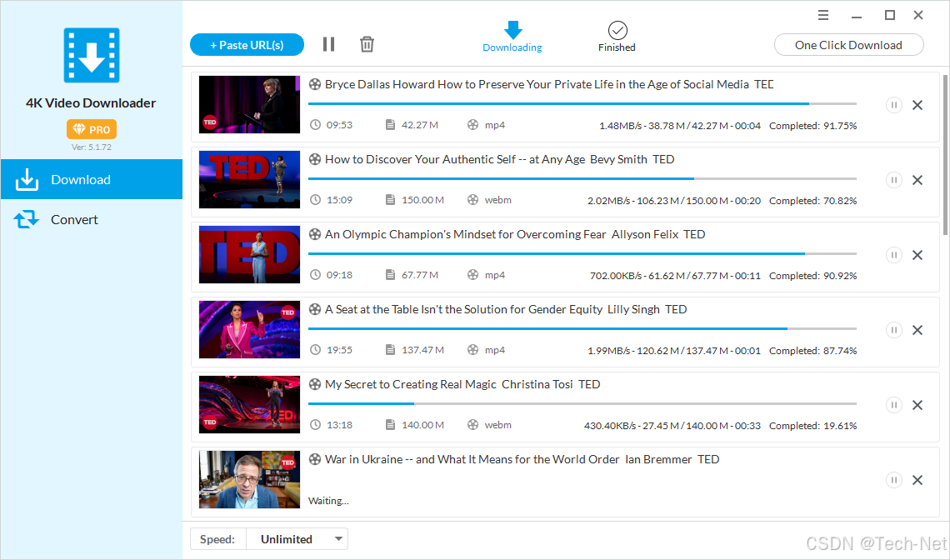Click the 'Completed: 91.75%' status text

point(813,126)
